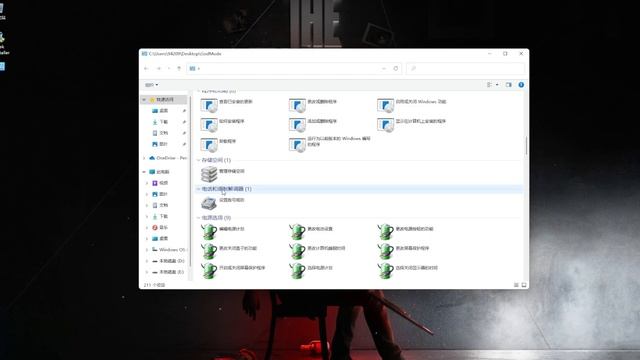The image size is (640, 360).
Task: Open 运行为以前版本的 Windows 编写的程序
Action: click(330, 144)
